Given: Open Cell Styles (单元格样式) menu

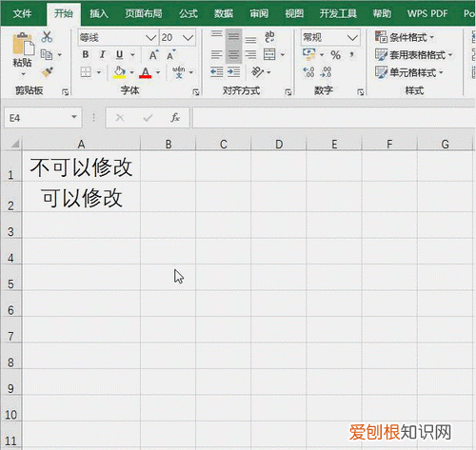Looking at the screenshot, I should (409, 72).
